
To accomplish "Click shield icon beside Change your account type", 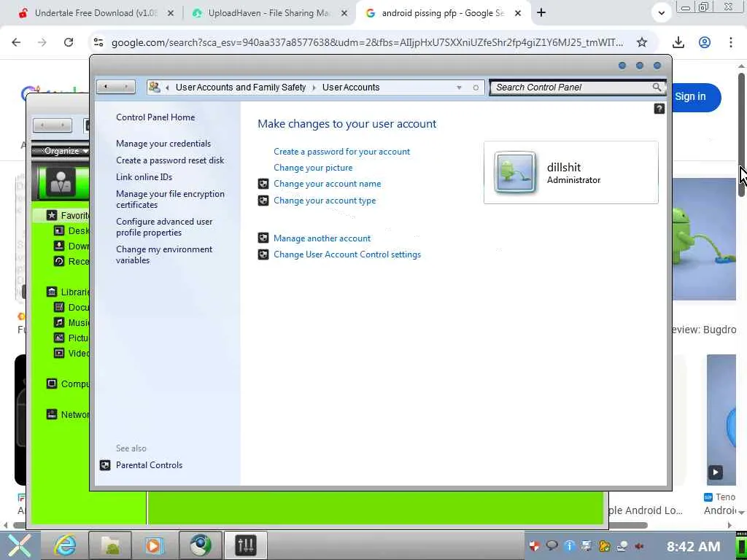I will point(263,201).
